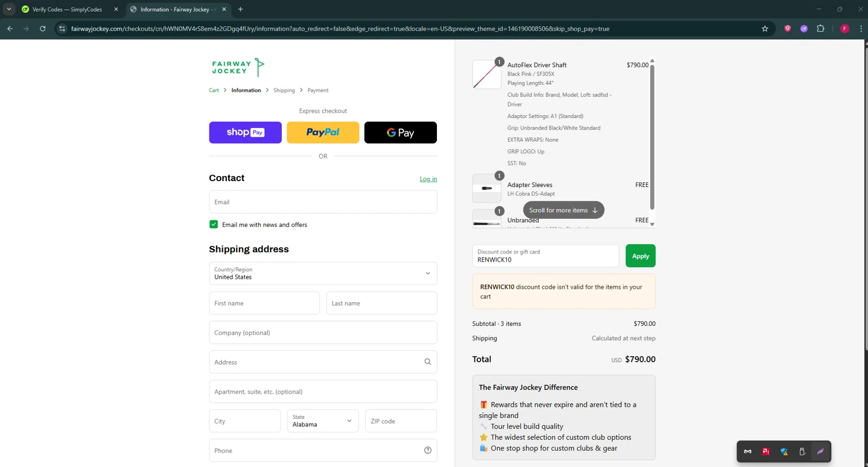Open the red shield browser extension
This screenshot has height=467, width=868.
pos(788,28)
